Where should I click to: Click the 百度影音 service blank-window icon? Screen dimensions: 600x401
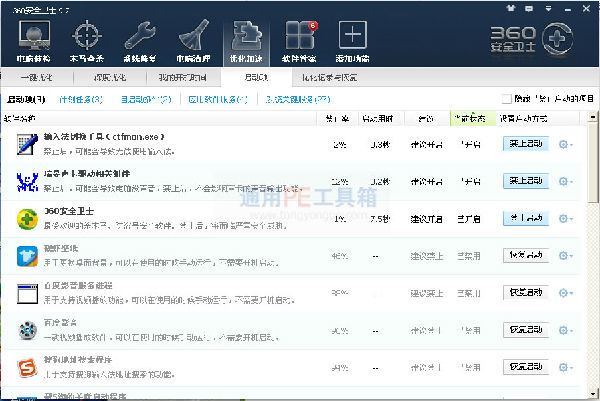27,293
